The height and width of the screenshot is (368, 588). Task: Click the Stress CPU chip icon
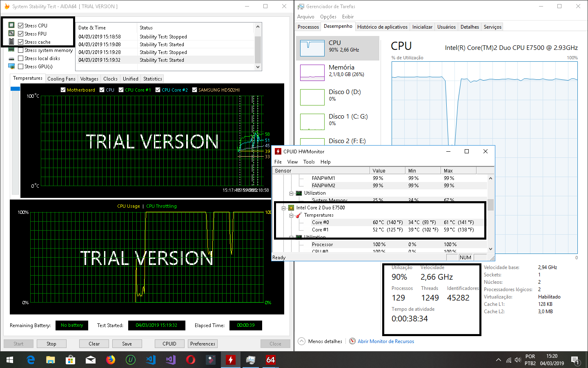tap(11, 25)
